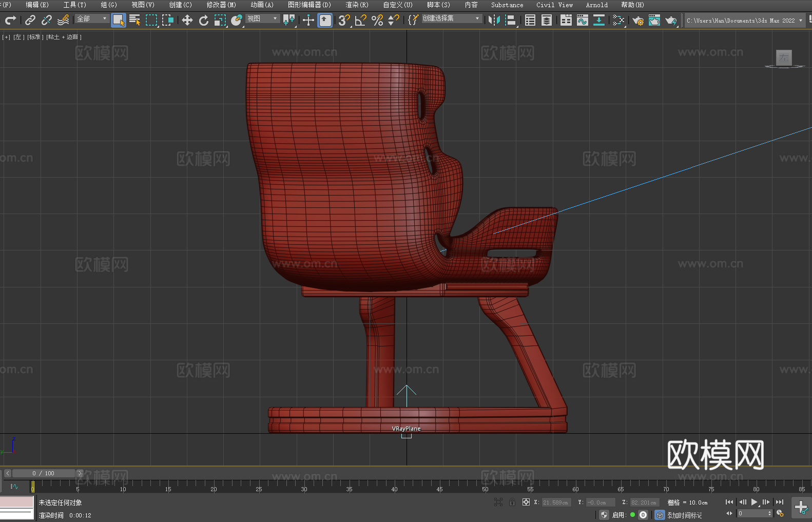Select the Link tool
The height and width of the screenshot is (522, 812).
pyautogui.click(x=30, y=20)
